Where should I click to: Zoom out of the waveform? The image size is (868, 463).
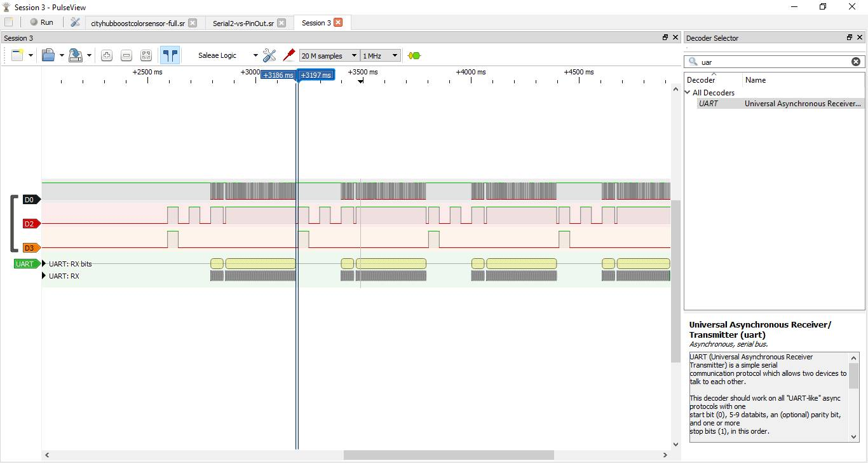126,55
